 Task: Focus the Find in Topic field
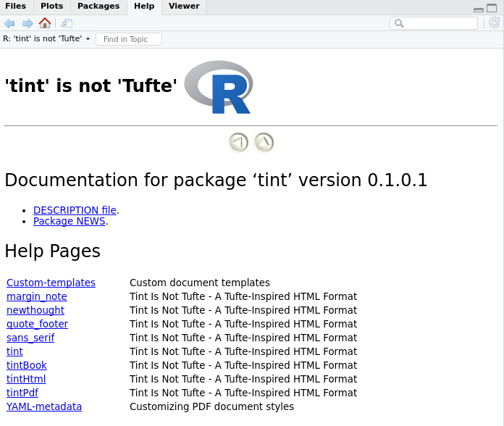129,39
